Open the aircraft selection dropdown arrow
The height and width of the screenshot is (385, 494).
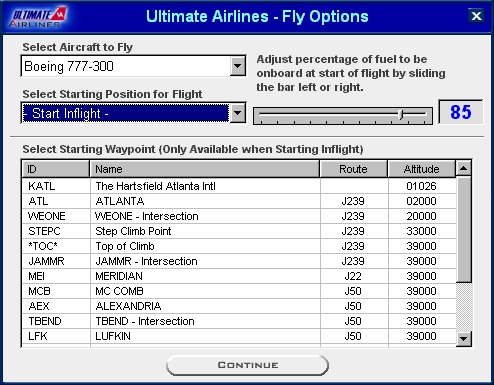pos(238,66)
